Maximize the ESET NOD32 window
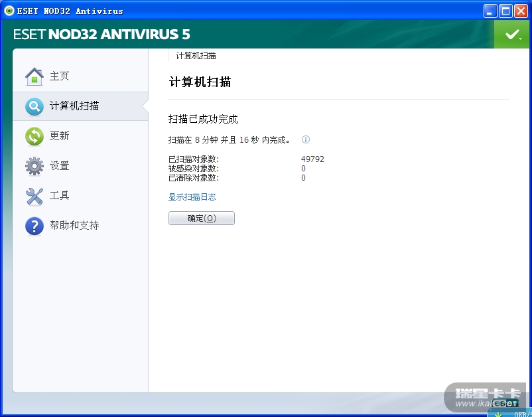Image resolution: width=532 pixels, height=417 pixels. point(505,11)
